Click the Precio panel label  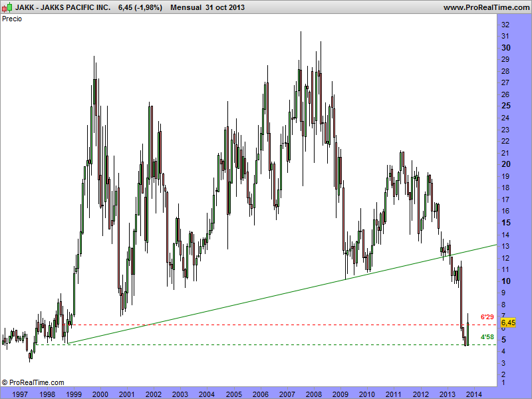pyautogui.click(x=12, y=19)
